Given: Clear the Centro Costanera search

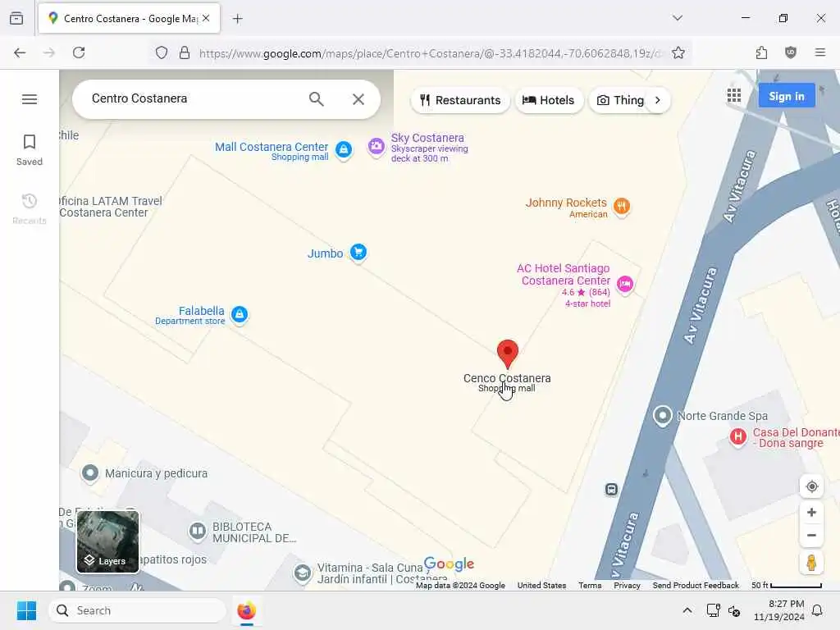Looking at the screenshot, I should click(x=358, y=99).
